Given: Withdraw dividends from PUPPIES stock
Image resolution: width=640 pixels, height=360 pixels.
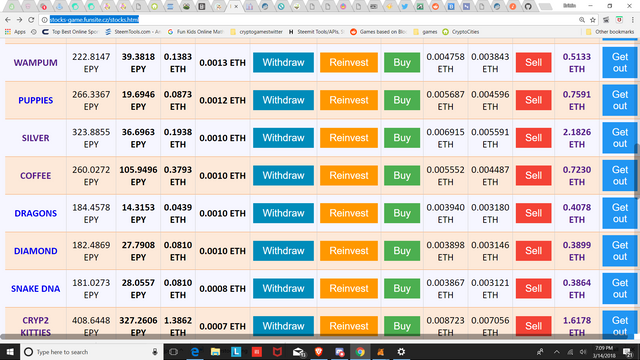Looking at the screenshot, I should coord(283,100).
